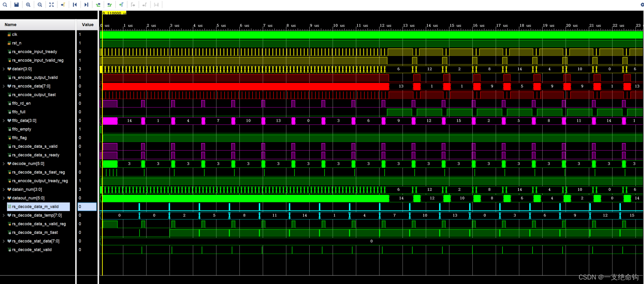Go to previous marker

click(x=133, y=5)
